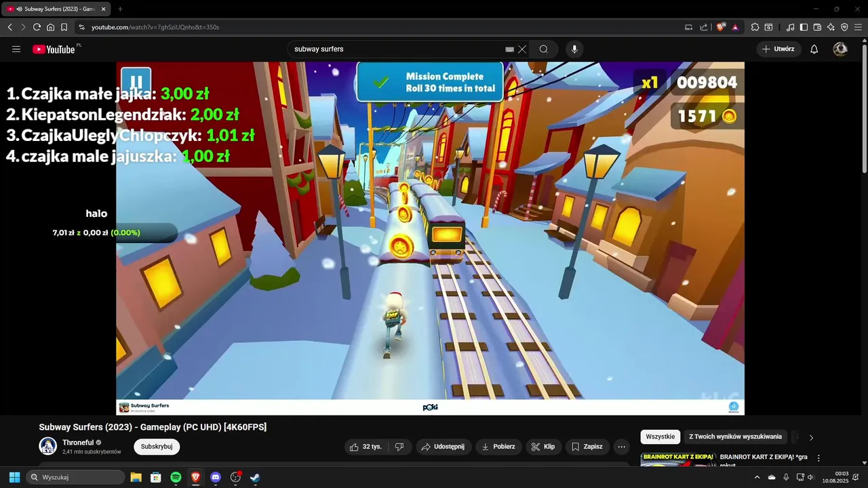This screenshot has width=868, height=488.
Task: Create a clip with Klip button
Action: coord(543,447)
